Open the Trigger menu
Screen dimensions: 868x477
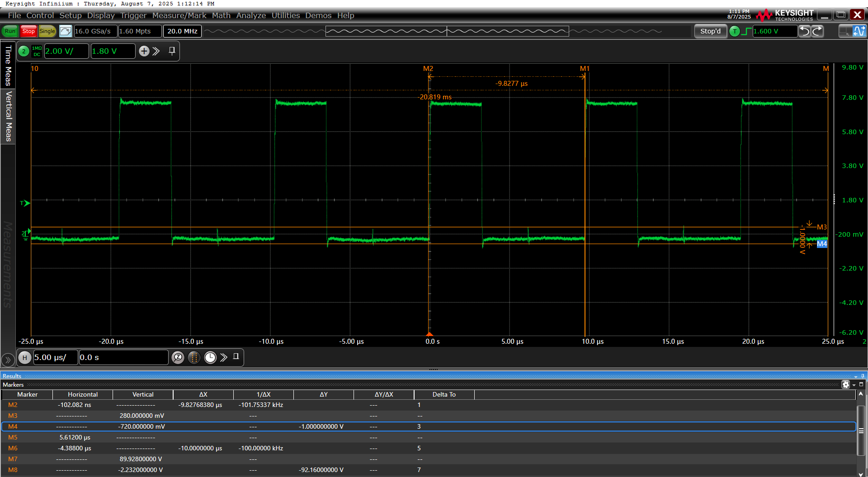coord(133,15)
